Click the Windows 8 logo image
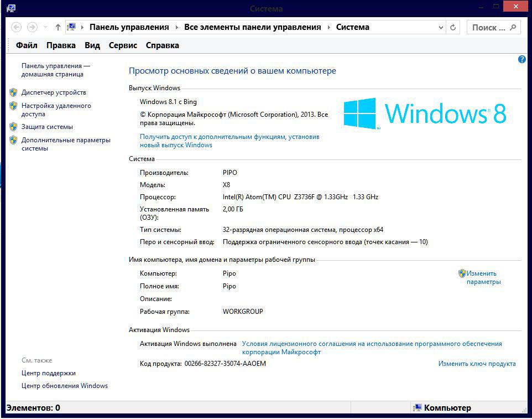Viewport: 532px width, 419px height. tap(425, 113)
